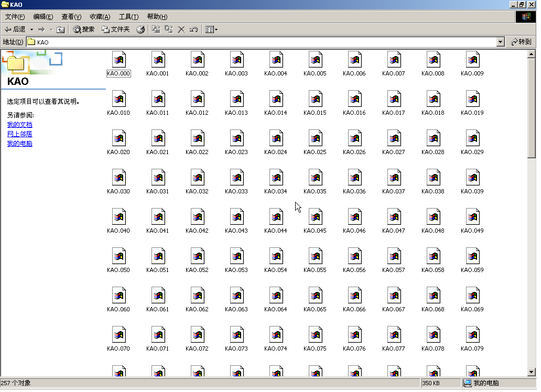Click the Delete (X) toolbar icon
This screenshot has width=541, height=392.
click(181, 29)
